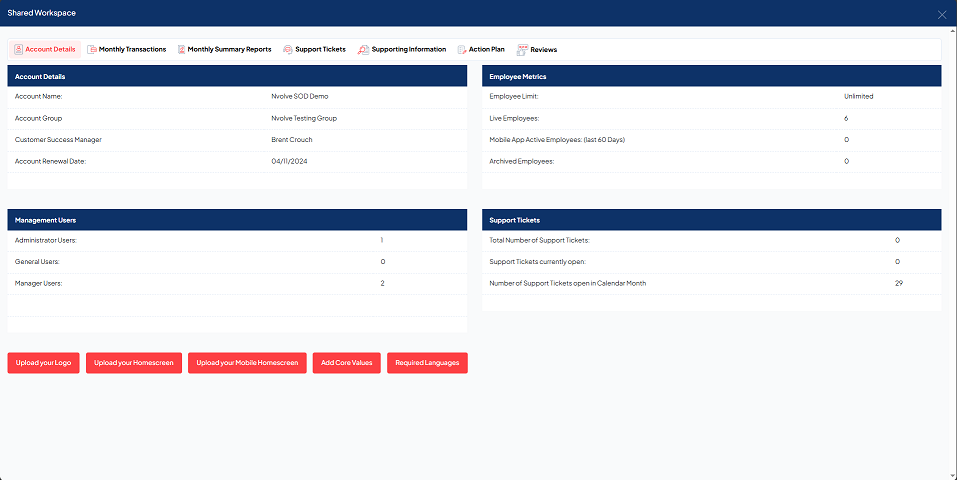Click the Support Tickets panel header bar
This screenshot has height=480, width=957.
pyautogui.click(x=711, y=219)
